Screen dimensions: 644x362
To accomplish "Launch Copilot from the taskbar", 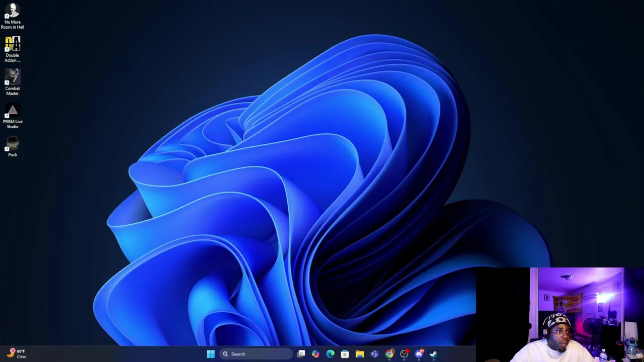I will click(315, 354).
